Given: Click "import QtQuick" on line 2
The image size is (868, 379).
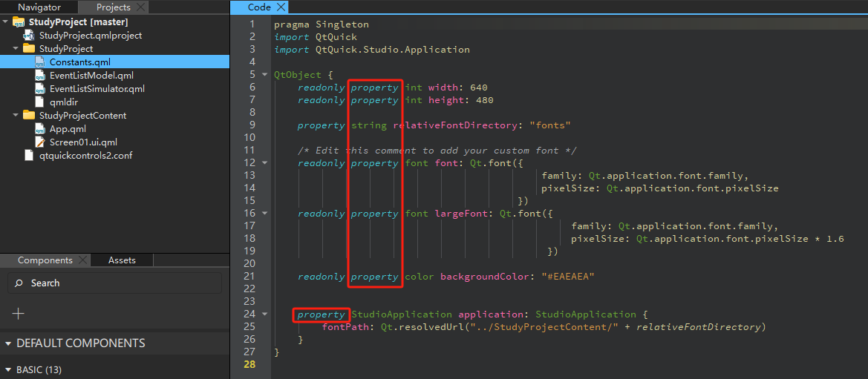Looking at the screenshot, I should pyautogui.click(x=316, y=37).
